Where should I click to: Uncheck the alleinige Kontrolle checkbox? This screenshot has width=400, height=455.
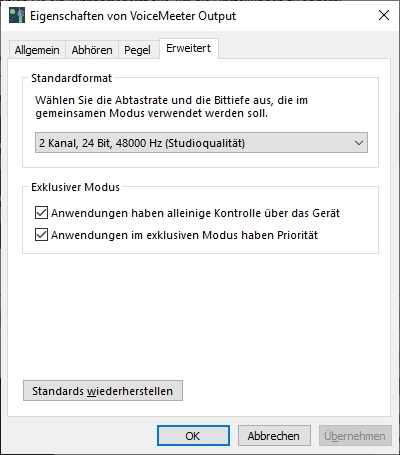(41, 213)
